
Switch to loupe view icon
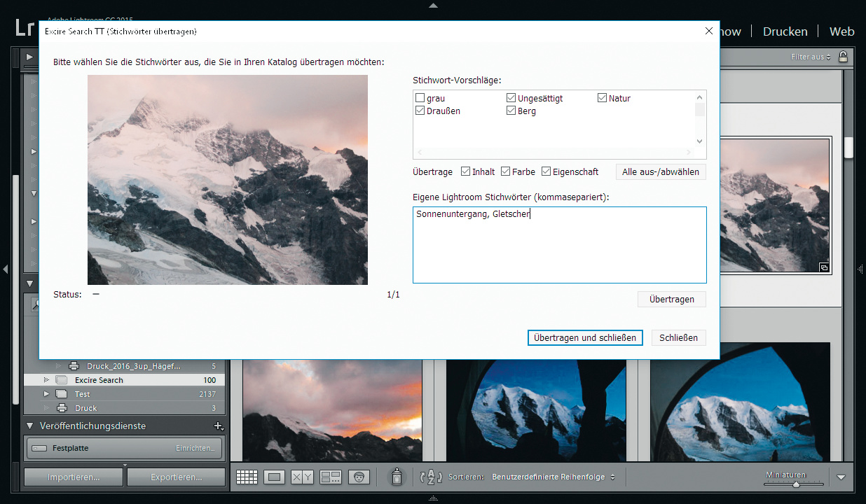point(275,477)
